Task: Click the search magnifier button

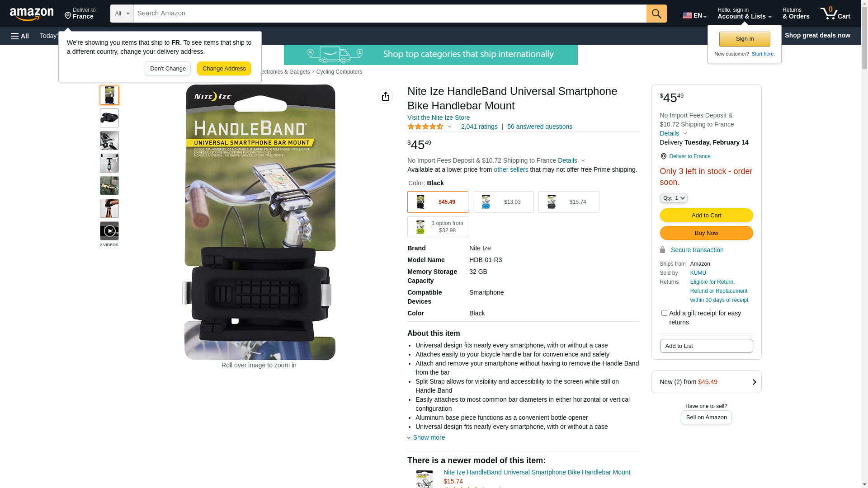Action: [x=656, y=14]
